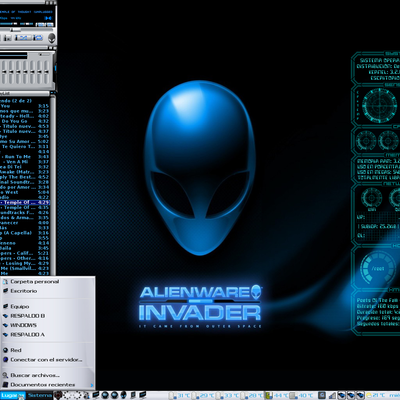This screenshot has width=400, height=400.
Task: Click the 29 °C temperature sensor in panel
Action: (202, 396)
